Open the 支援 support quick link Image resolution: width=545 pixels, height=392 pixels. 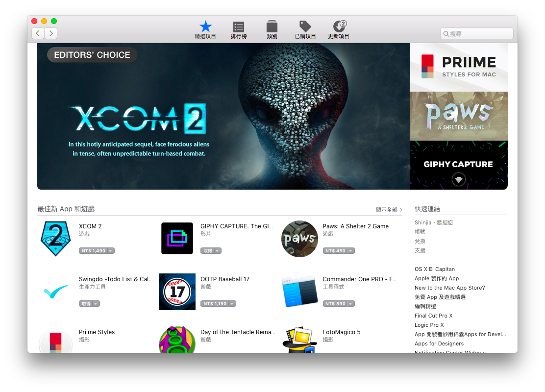[420, 250]
